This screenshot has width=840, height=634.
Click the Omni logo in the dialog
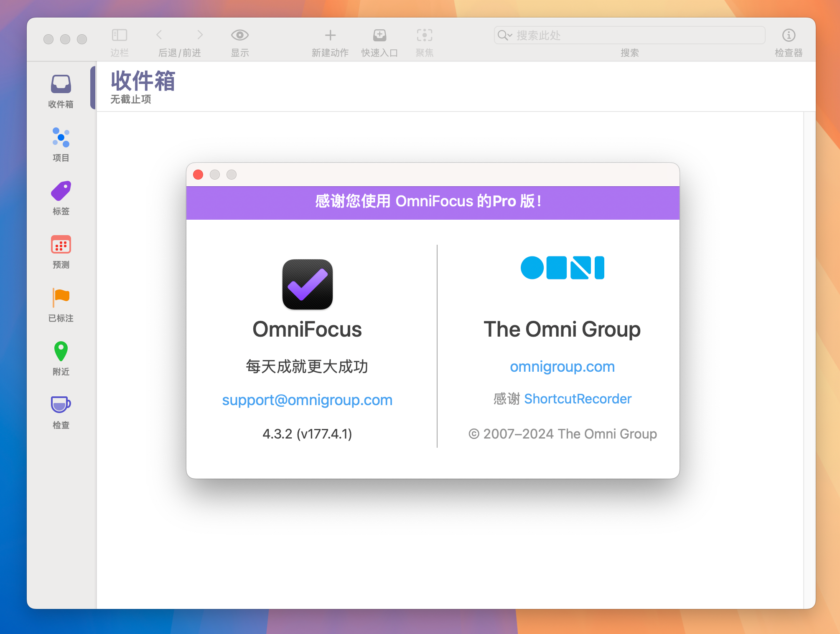(562, 267)
